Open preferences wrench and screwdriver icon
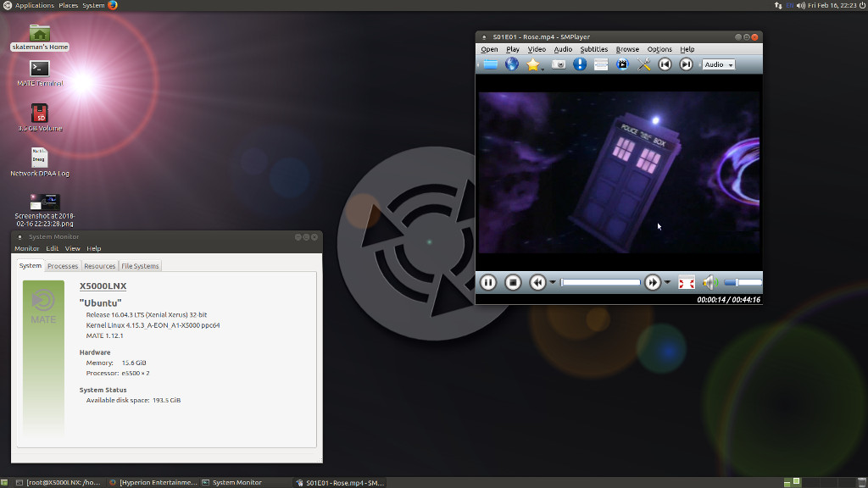 click(x=643, y=64)
